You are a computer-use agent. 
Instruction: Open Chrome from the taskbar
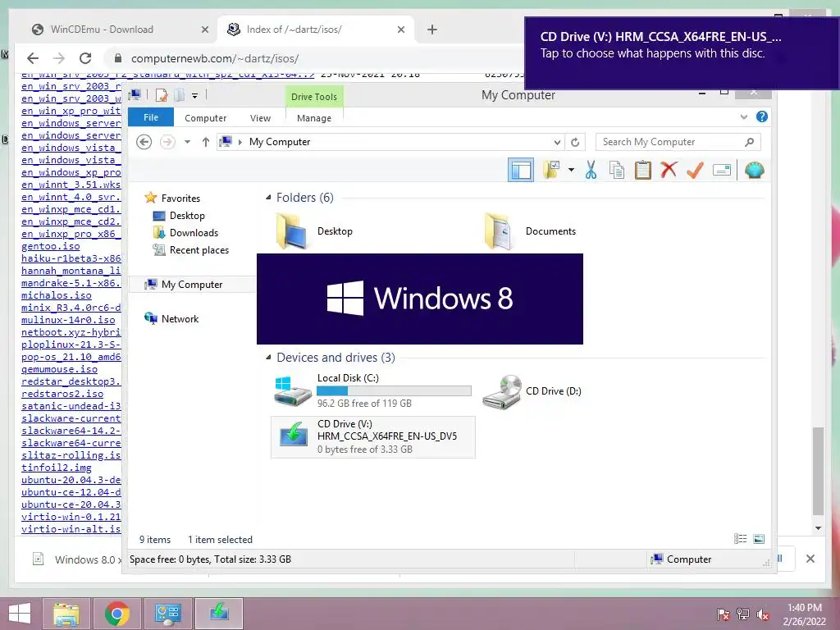coord(116,614)
